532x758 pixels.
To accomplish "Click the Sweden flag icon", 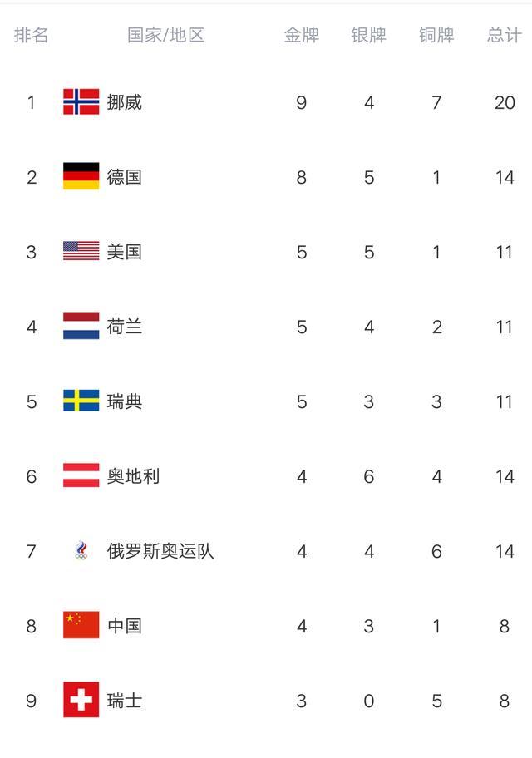I will coord(81,401).
